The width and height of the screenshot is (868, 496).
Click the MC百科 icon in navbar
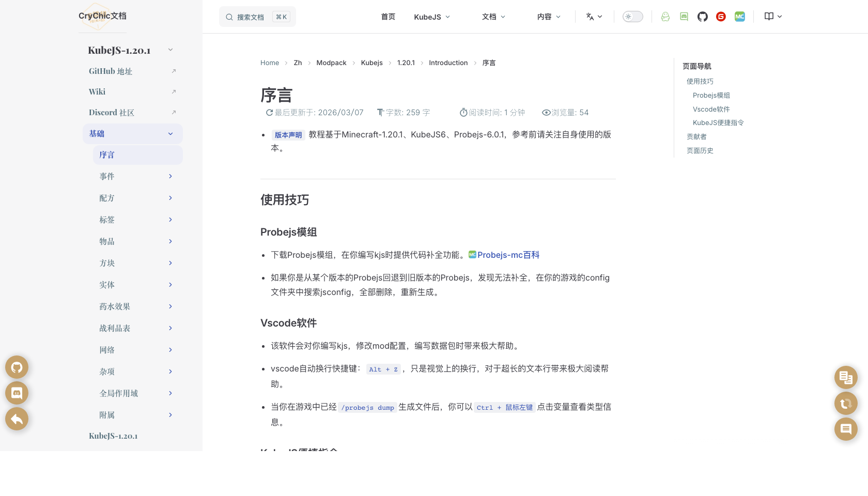pos(739,17)
